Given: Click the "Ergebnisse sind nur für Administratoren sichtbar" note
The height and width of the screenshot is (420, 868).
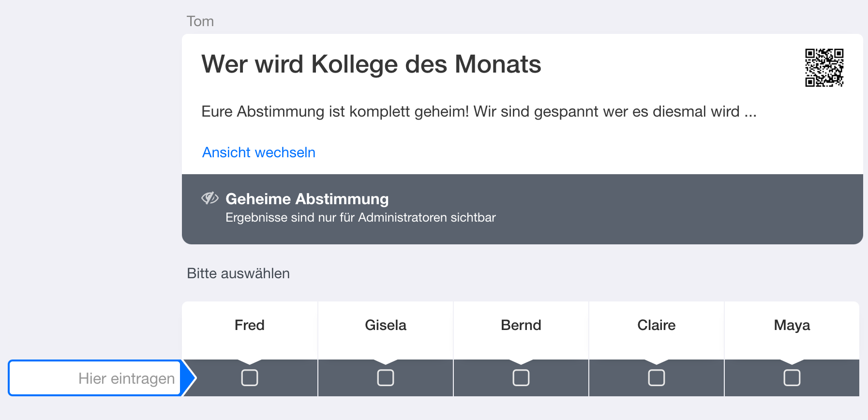Looking at the screenshot, I should click(x=360, y=218).
